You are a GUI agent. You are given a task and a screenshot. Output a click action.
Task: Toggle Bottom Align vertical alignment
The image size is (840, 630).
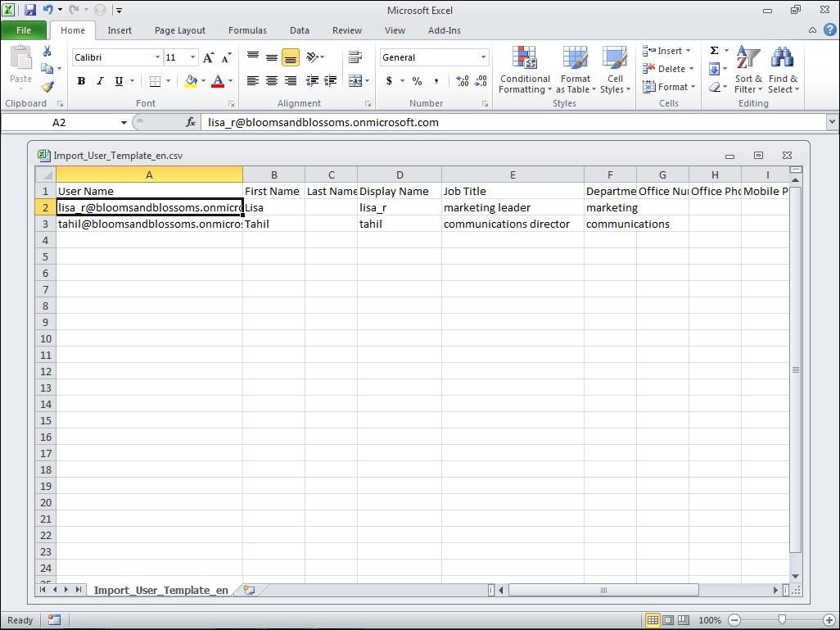[x=291, y=57]
